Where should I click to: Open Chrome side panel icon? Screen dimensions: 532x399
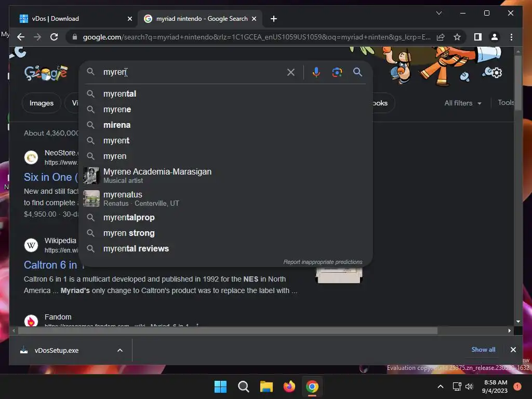(x=478, y=37)
